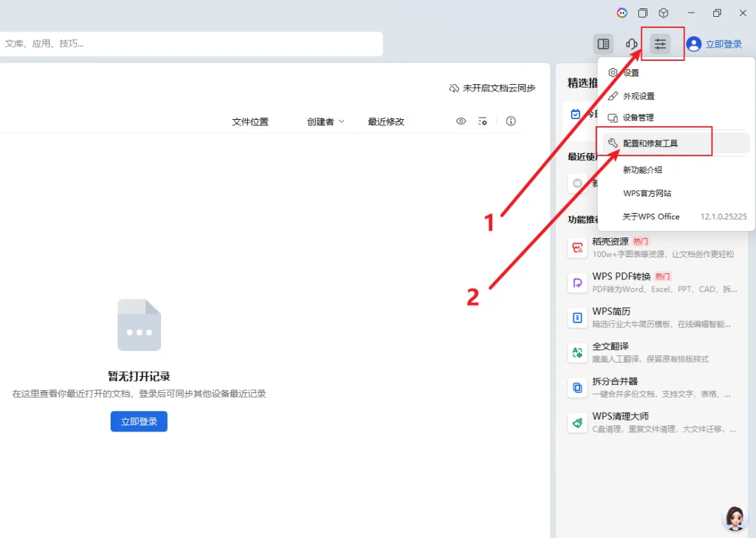Click the blue 立即登录 button in empty state
This screenshot has height=538, width=756.
point(139,421)
